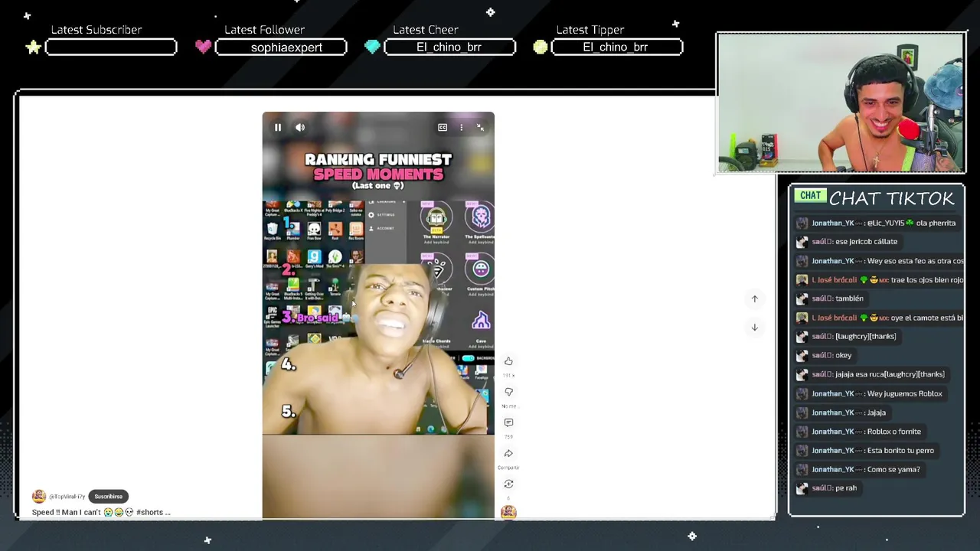Go to next short with down arrow
Image resolution: width=980 pixels, height=551 pixels.
[x=754, y=328]
